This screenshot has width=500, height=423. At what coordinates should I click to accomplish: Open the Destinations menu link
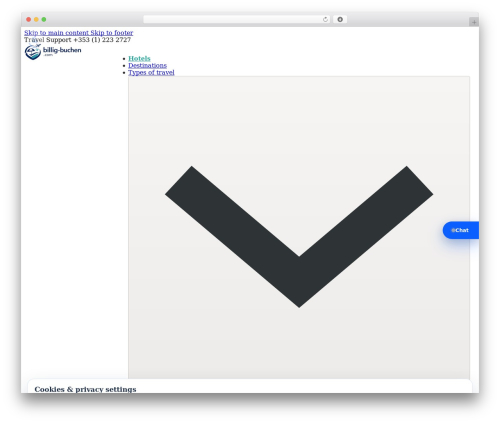point(147,65)
